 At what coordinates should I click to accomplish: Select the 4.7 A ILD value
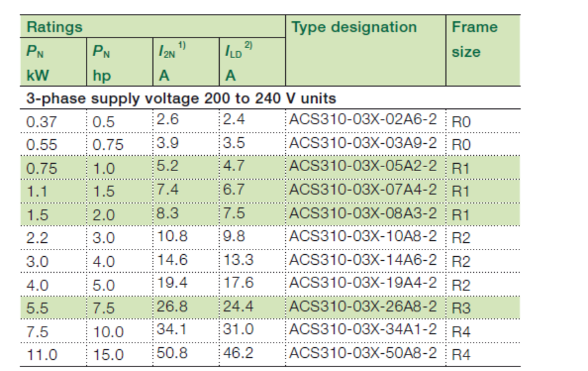tap(234, 166)
